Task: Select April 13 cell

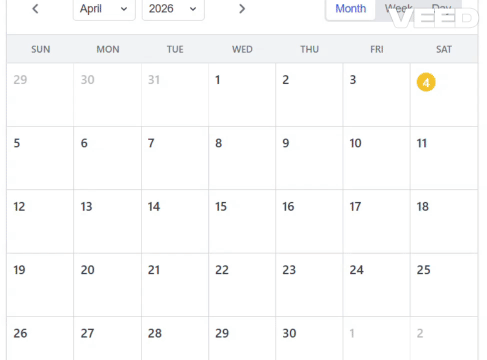Action: pyautogui.click(x=108, y=222)
